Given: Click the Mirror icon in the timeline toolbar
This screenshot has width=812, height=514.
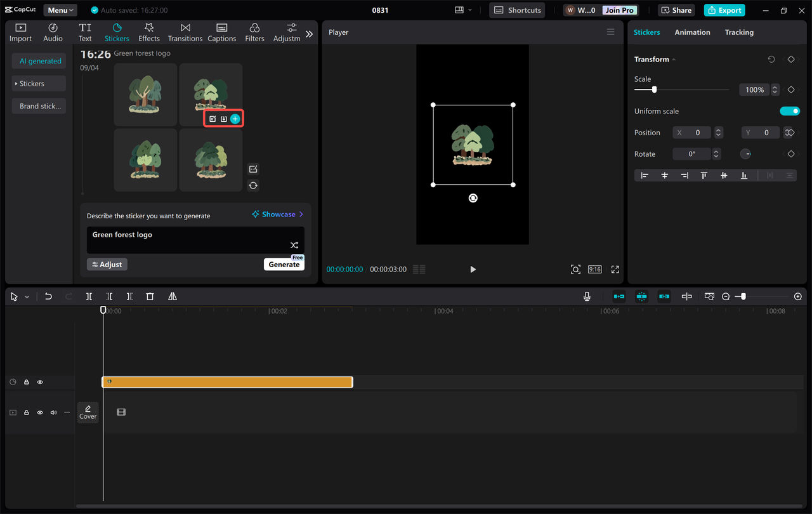Looking at the screenshot, I should point(172,296).
